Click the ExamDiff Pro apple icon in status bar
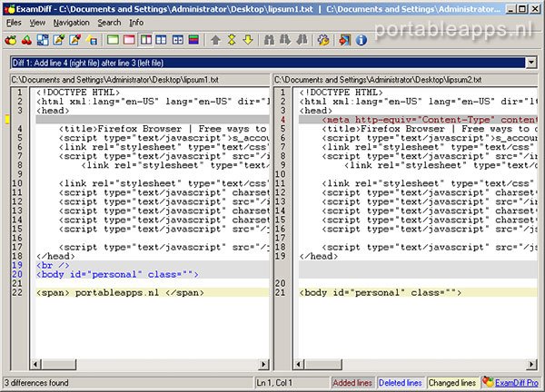This screenshot has height=392, width=545. tap(488, 382)
